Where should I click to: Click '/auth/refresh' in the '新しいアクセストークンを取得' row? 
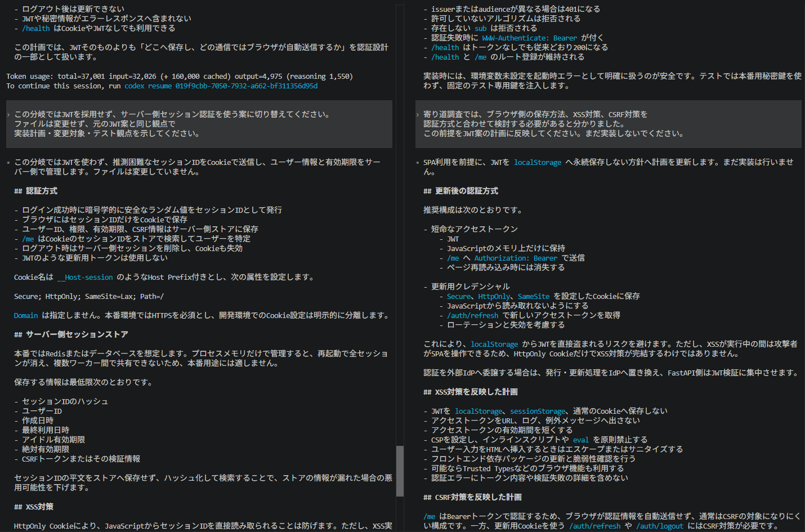coord(473,316)
